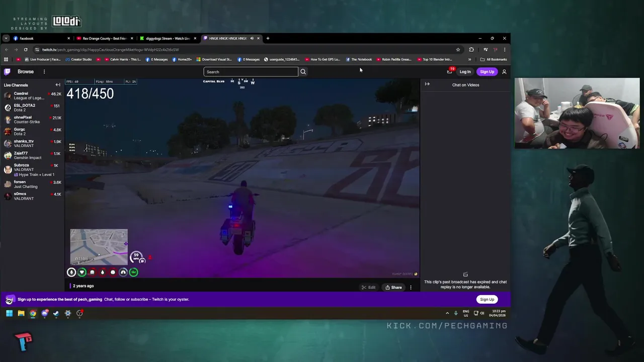Click the browser back arrow
Image resolution: width=644 pixels, height=362 pixels.
(x=6, y=49)
